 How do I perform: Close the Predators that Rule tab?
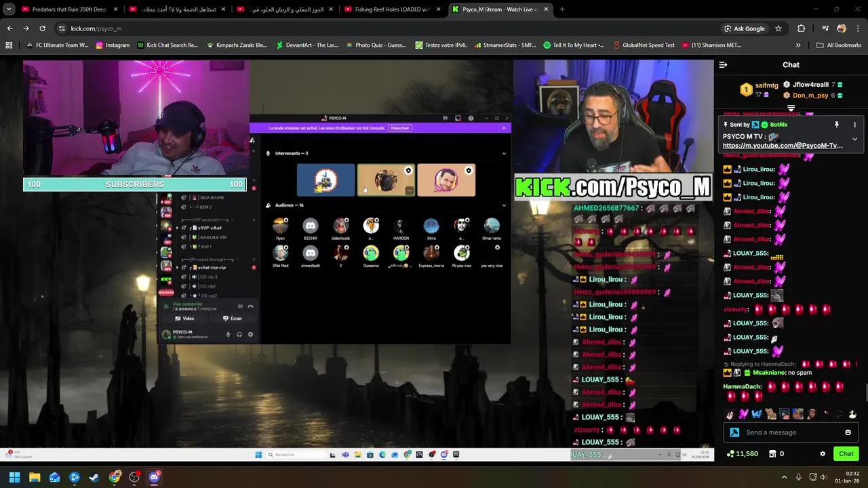tap(116, 9)
